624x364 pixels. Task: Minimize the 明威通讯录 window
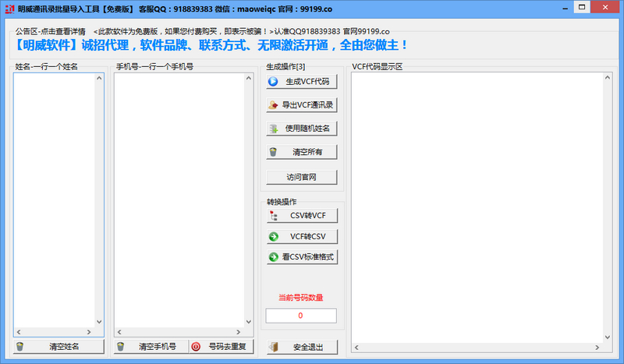tap(565, 8)
